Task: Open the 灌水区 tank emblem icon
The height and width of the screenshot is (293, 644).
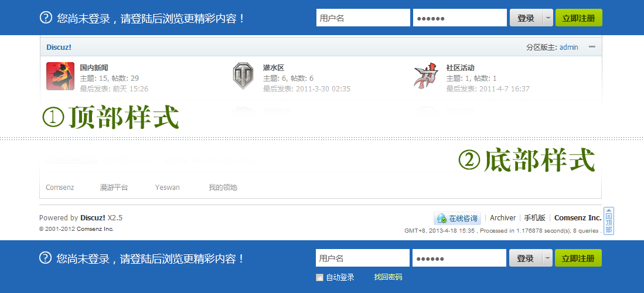Action: [243, 76]
